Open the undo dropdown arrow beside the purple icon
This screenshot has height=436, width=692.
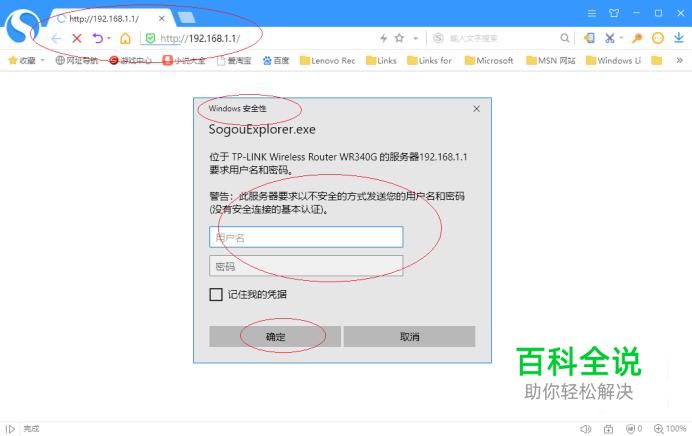click(x=109, y=38)
